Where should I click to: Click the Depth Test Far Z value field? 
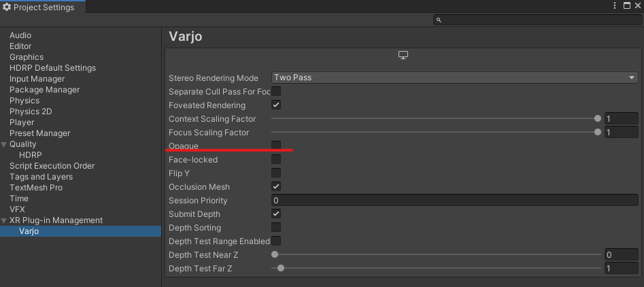621,269
